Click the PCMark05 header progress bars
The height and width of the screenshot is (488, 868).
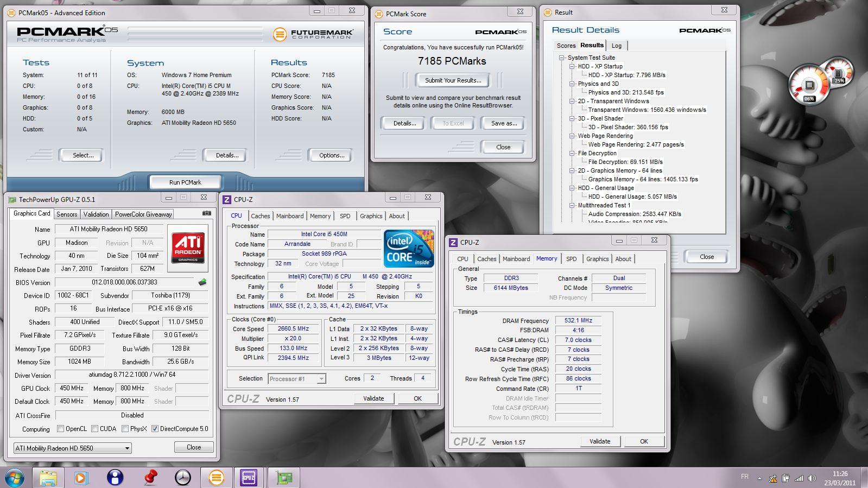coord(195,34)
